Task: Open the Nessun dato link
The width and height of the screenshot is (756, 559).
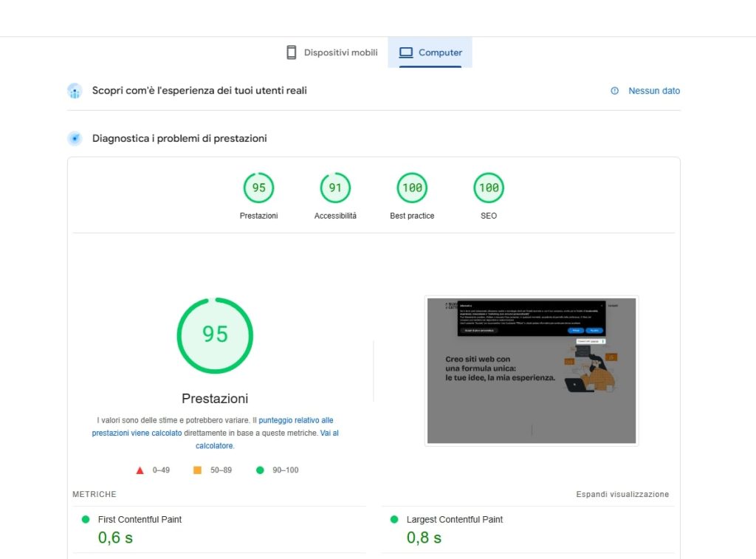Action: (x=654, y=91)
